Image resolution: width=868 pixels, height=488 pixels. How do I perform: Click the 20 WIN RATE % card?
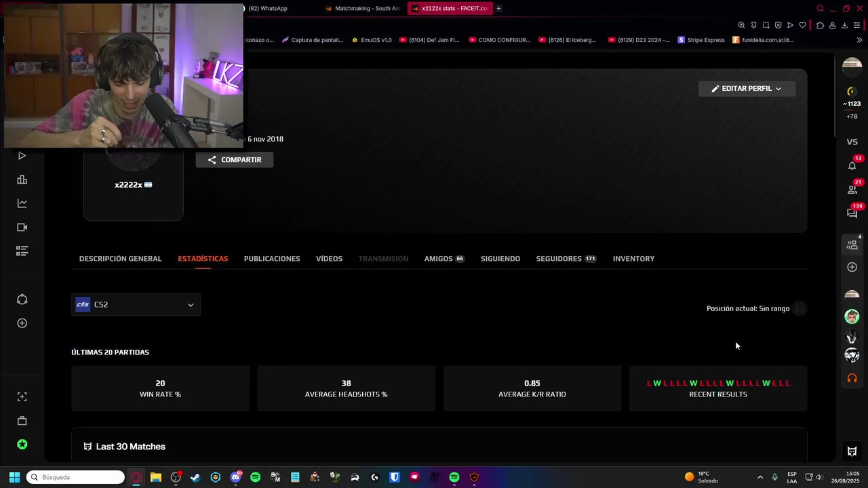(x=160, y=388)
